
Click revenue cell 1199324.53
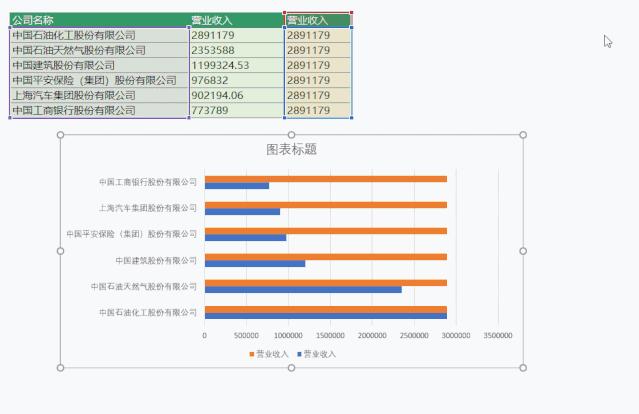point(236,65)
